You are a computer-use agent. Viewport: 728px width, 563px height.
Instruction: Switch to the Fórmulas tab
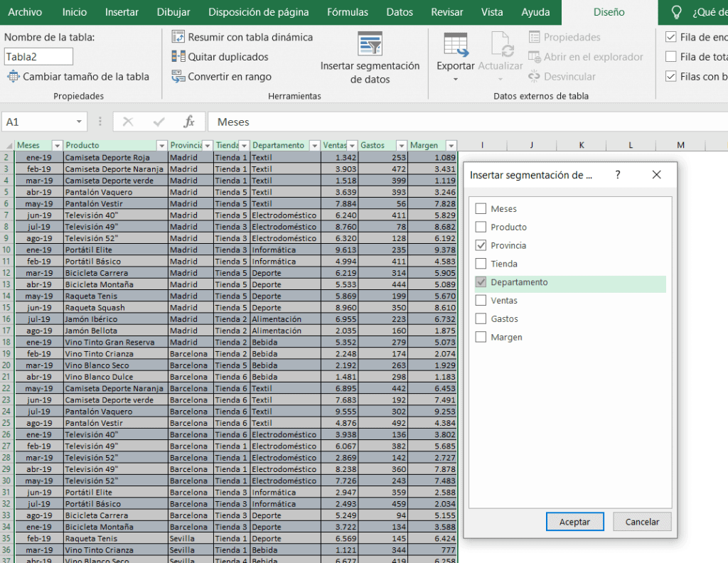click(x=347, y=12)
